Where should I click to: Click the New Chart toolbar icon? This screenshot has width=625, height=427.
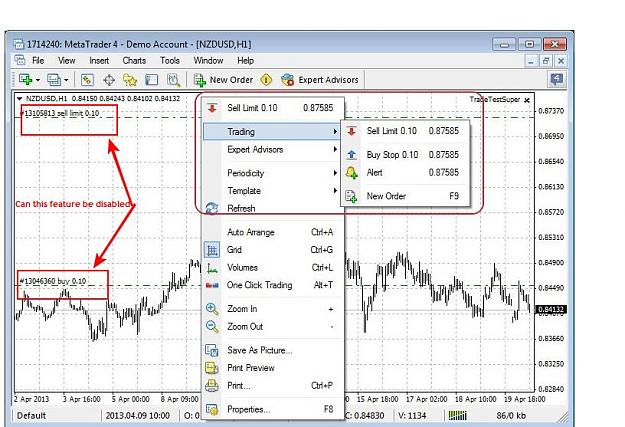[x=26, y=80]
